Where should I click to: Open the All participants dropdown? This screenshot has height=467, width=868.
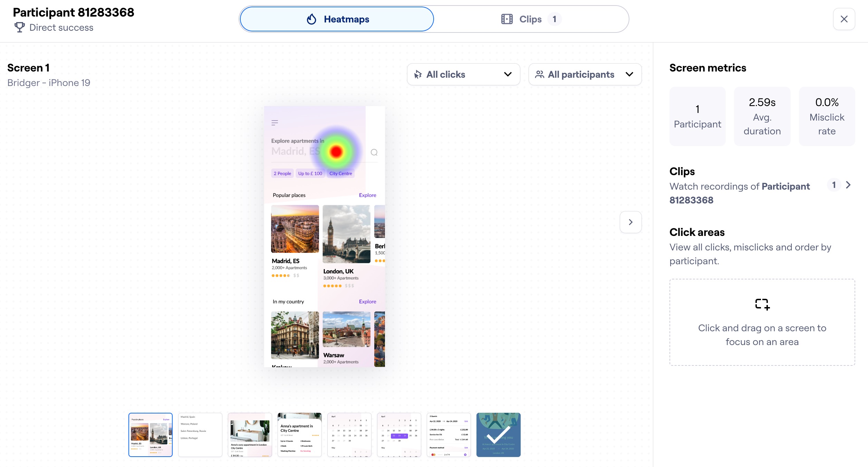[x=585, y=74]
